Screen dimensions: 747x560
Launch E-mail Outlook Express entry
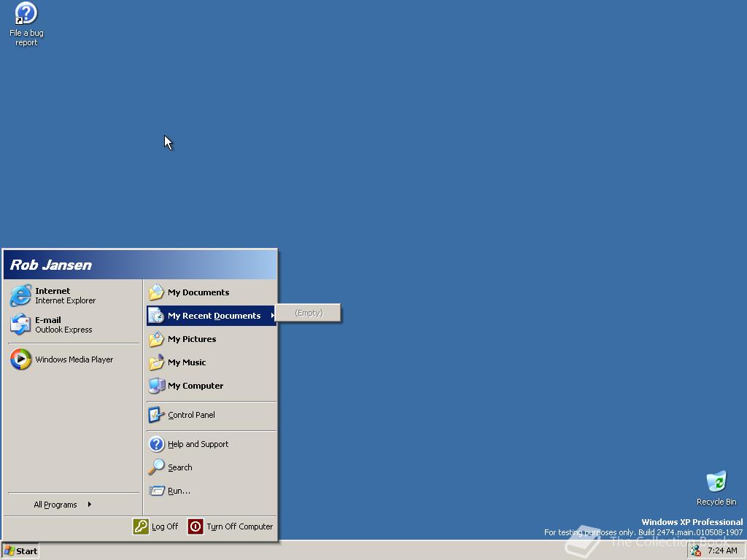pos(74,324)
